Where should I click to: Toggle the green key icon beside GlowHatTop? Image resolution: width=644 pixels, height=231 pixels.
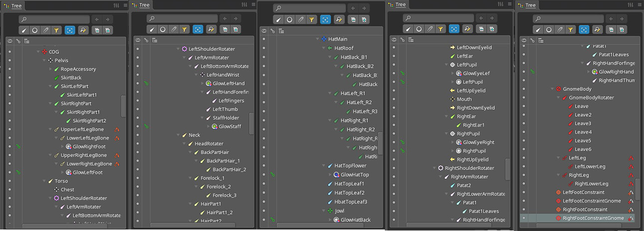tap(273, 175)
